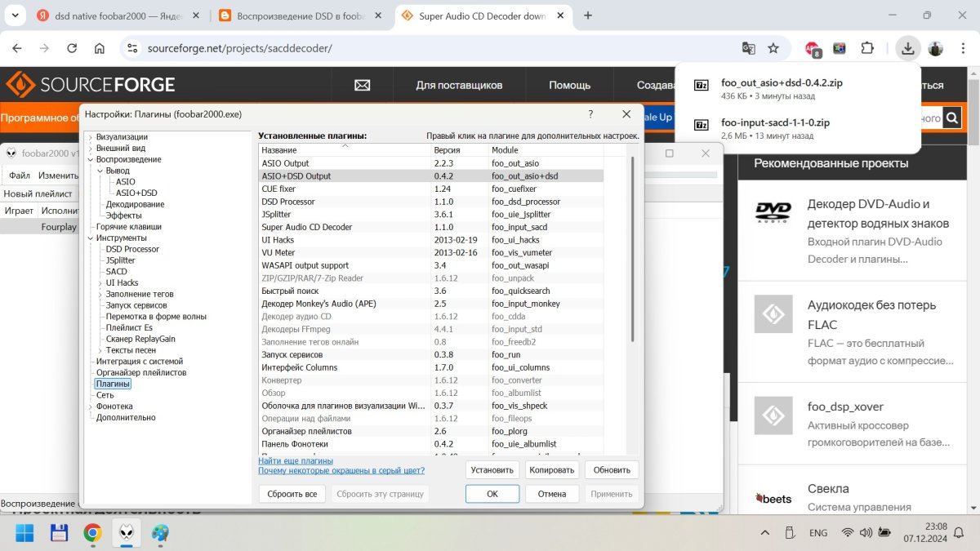Open the foo_dsp_xover project icon

point(773,415)
